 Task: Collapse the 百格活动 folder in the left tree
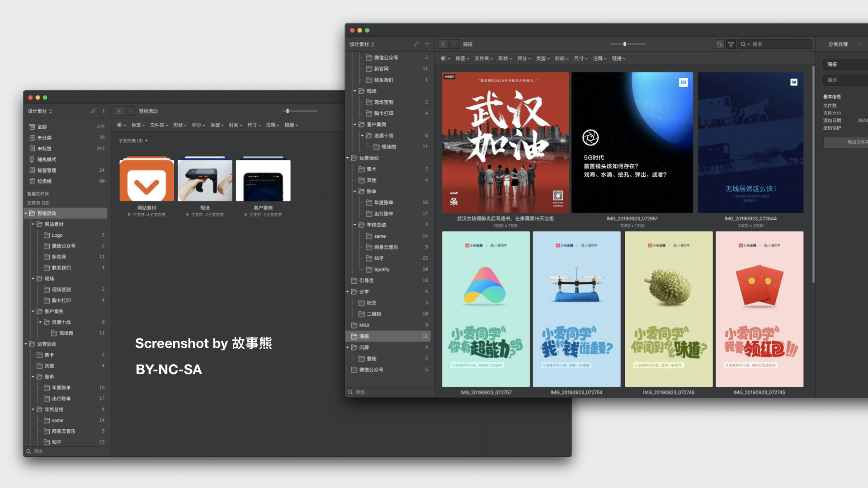click(26, 213)
